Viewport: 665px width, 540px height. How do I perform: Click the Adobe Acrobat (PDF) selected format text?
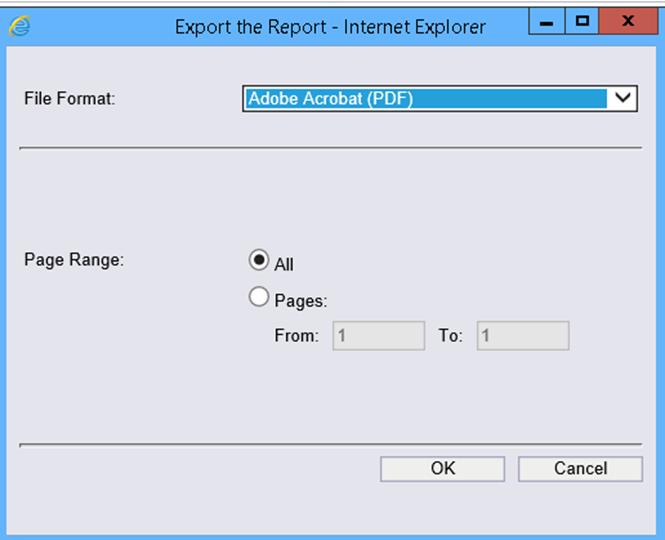pyautogui.click(x=330, y=98)
